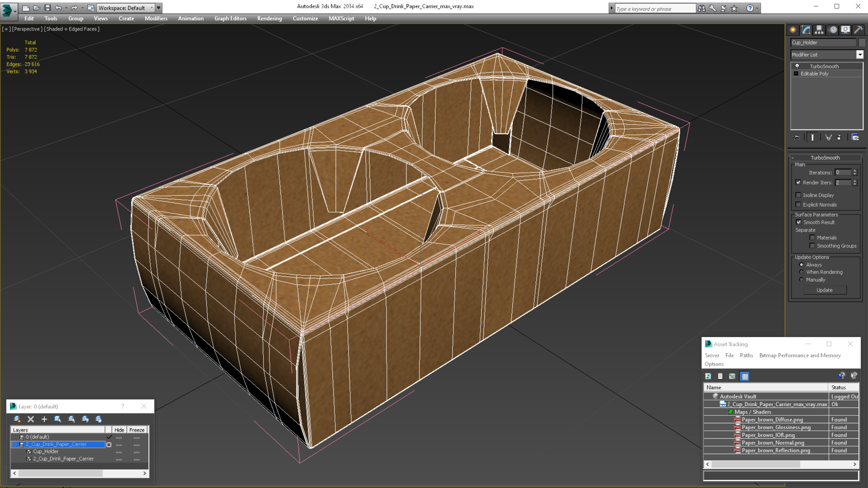The width and height of the screenshot is (868, 488).
Task: Enable Isoline Display checkbox
Action: pos(798,195)
